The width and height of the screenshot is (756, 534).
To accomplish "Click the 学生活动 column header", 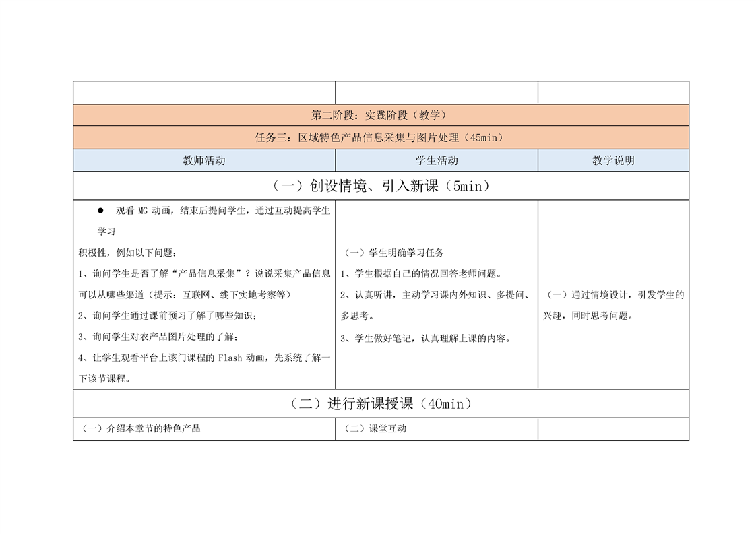I will click(x=436, y=160).
